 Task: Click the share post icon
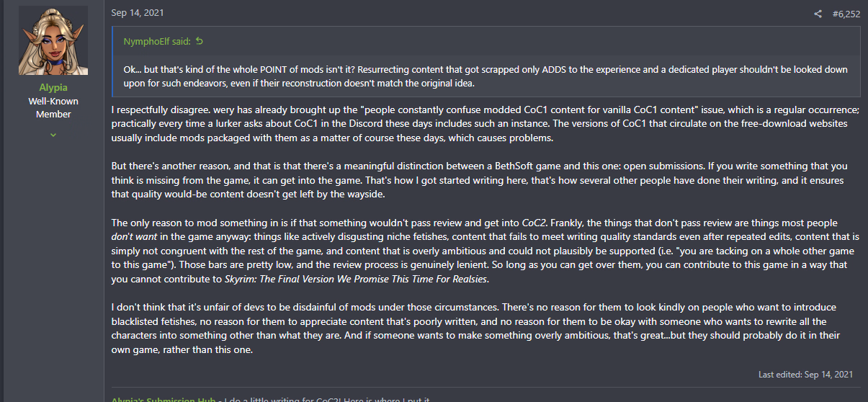pos(818,14)
